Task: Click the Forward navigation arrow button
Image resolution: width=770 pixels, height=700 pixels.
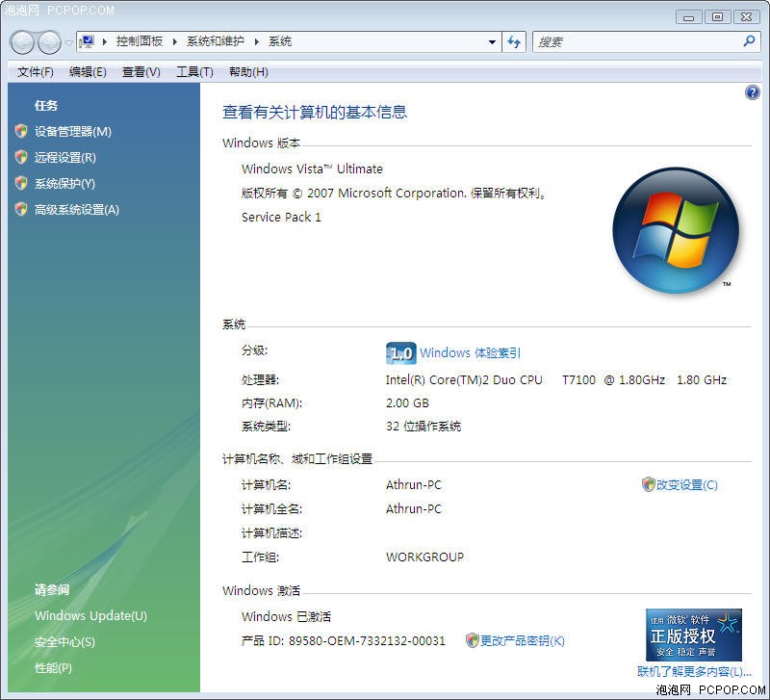Action: 49,42
